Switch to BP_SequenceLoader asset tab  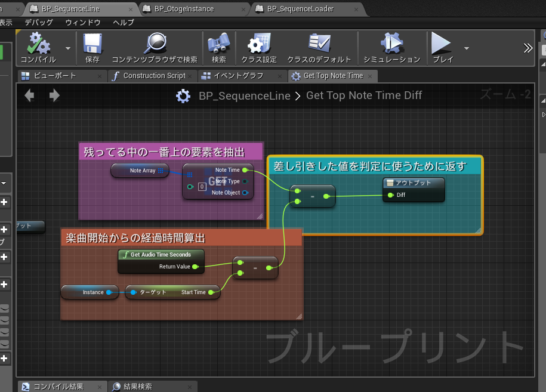[301, 9]
